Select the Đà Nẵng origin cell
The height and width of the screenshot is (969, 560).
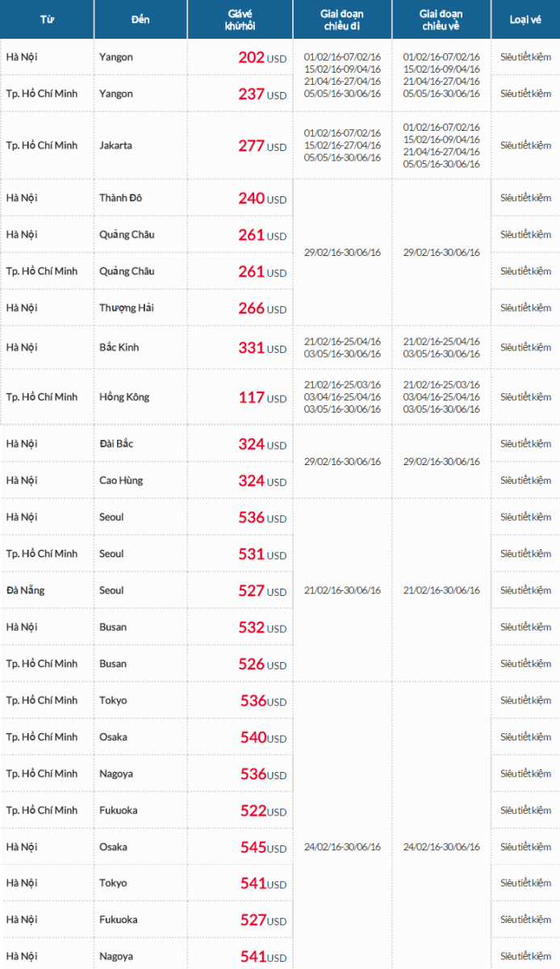(26, 590)
